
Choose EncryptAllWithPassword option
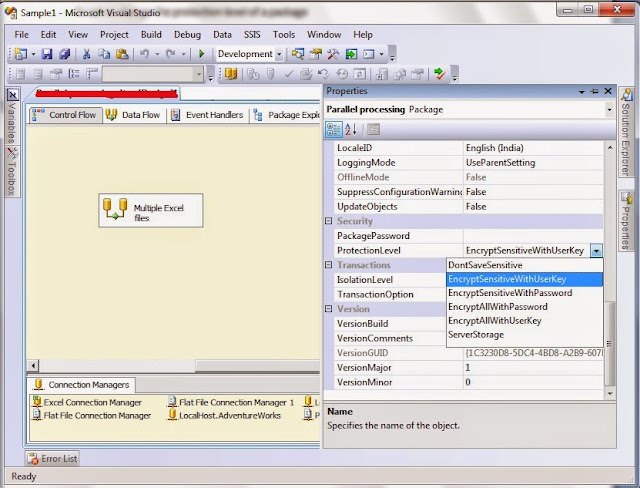tap(524, 307)
